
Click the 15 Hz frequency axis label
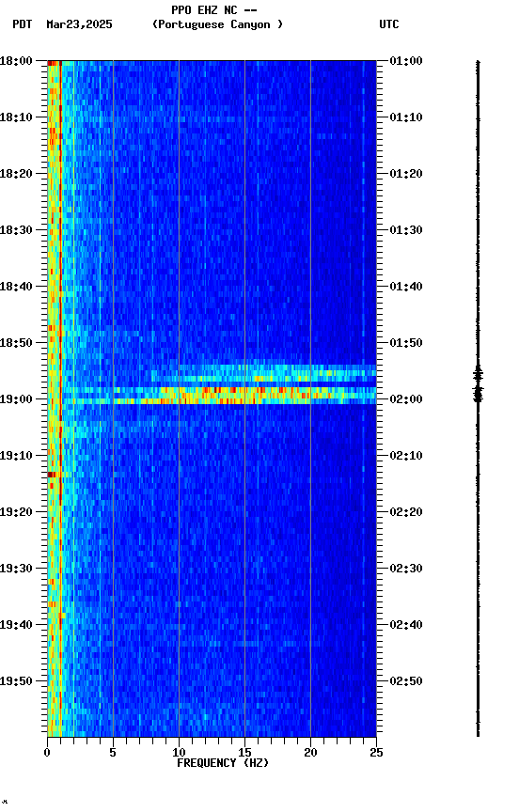[x=244, y=753]
